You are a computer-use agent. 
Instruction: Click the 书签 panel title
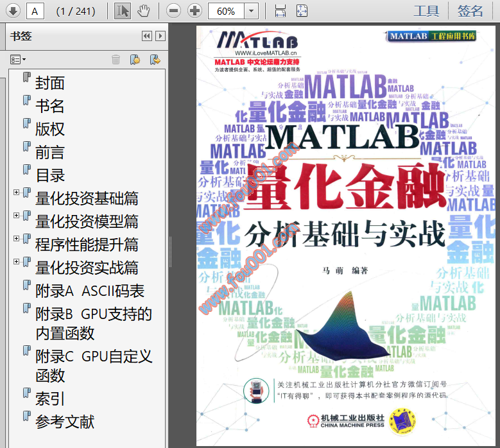pyautogui.click(x=21, y=36)
